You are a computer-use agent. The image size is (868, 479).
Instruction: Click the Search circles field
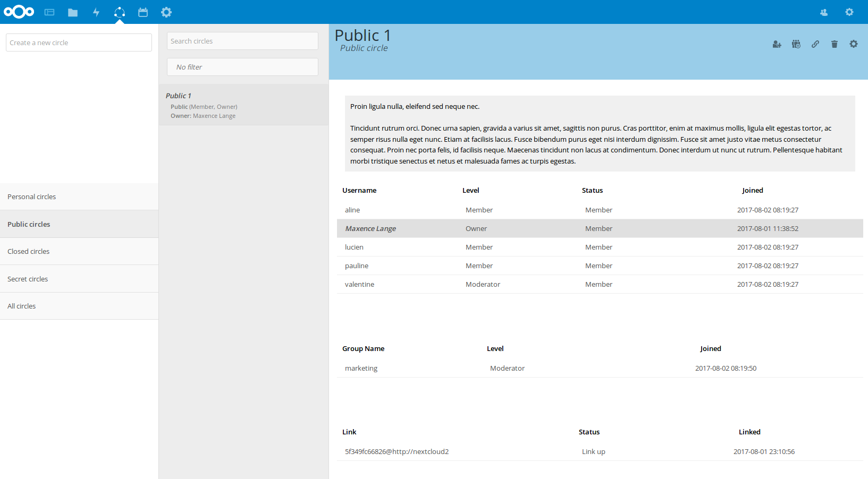pyautogui.click(x=242, y=41)
